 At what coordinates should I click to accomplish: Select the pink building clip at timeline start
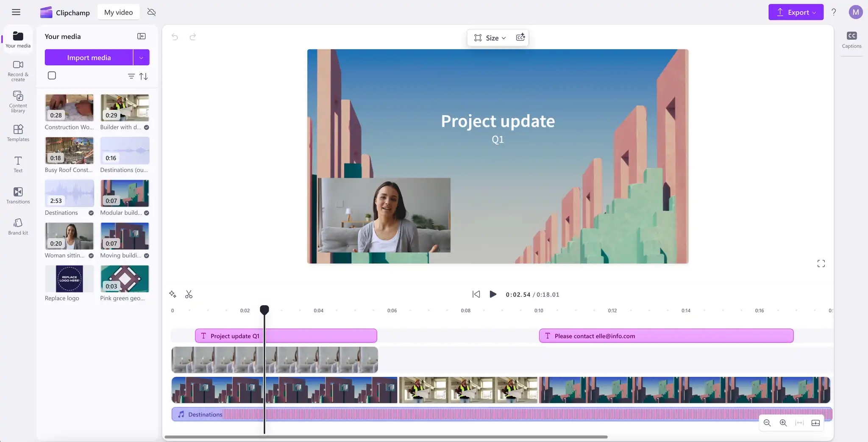tap(284, 390)
